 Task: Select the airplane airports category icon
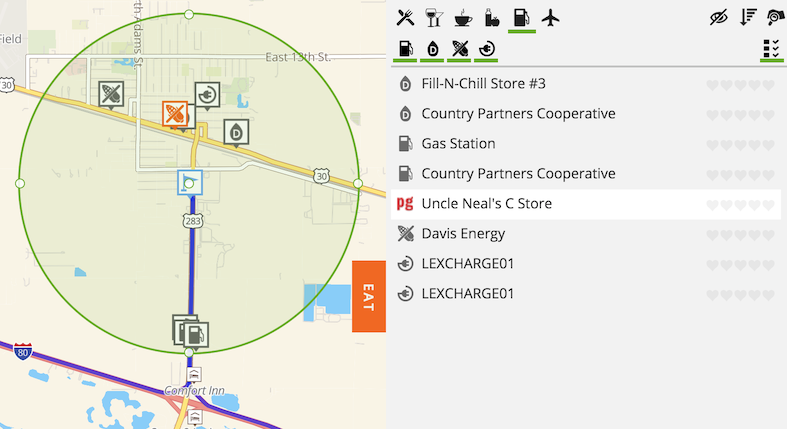pyautogui.click(x=550, y=17)
